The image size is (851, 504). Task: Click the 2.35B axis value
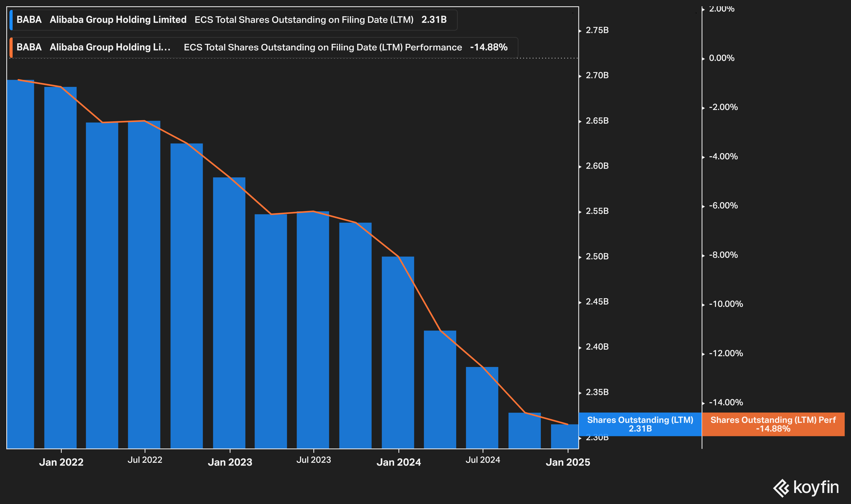(597, 392)
